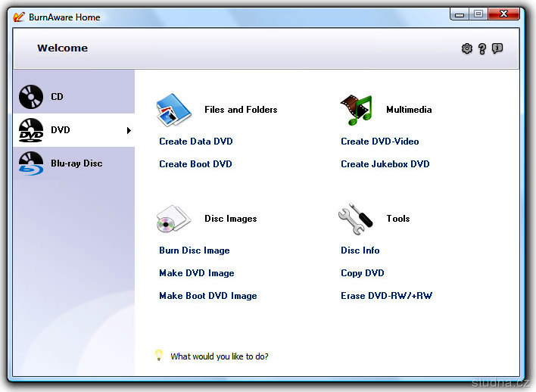Click the Files and Folders heading
The image size is (536, 392).
click(241, 110)
